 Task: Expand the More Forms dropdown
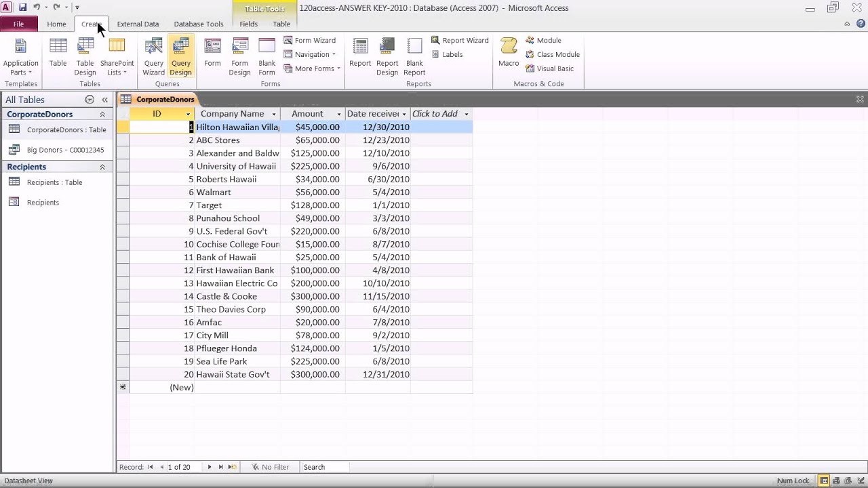tap(312, 69)
